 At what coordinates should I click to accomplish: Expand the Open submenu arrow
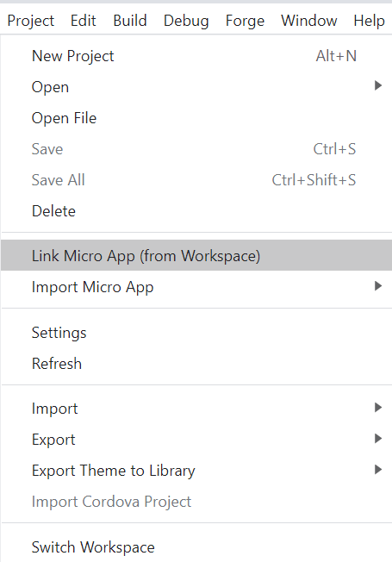pyautogui.click(x=378, y=85)
